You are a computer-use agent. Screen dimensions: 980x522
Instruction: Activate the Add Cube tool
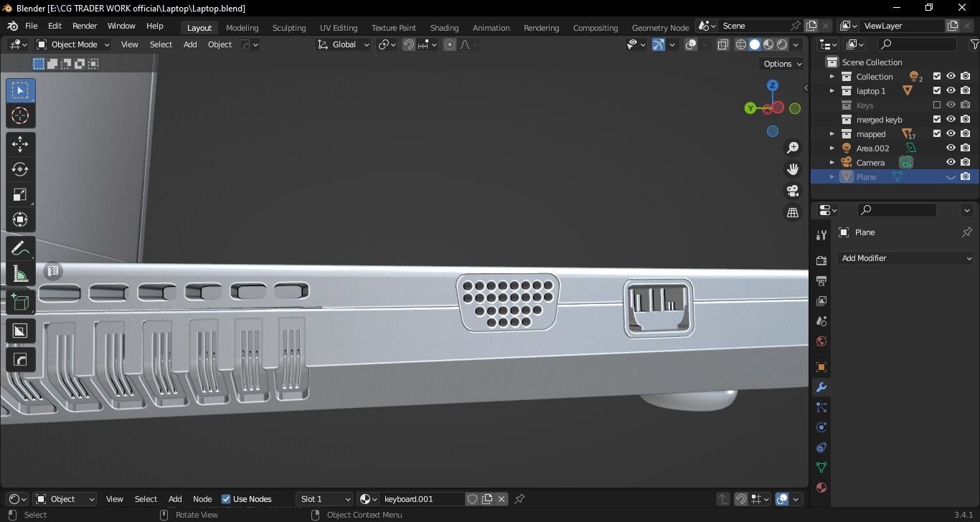point(20,302)
